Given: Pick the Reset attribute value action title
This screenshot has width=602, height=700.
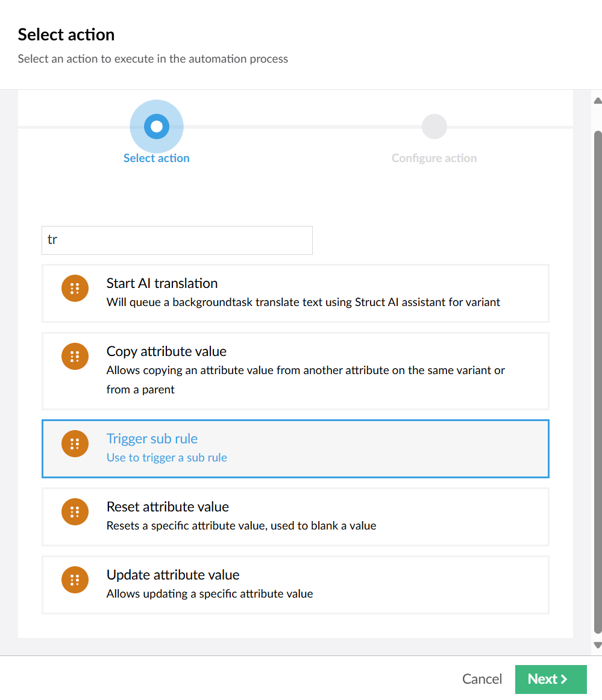Looking at the screenshot, I should click(x=168, y=507).
